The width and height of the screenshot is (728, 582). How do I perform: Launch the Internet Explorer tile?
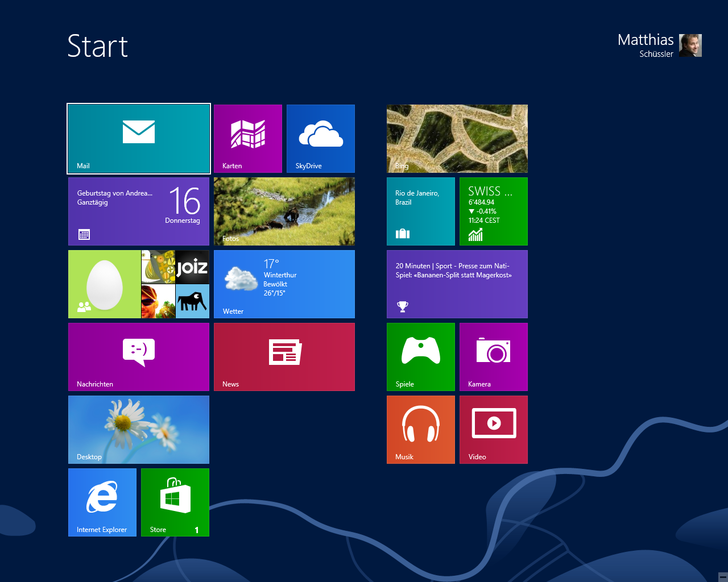click(x=102, y=502)
